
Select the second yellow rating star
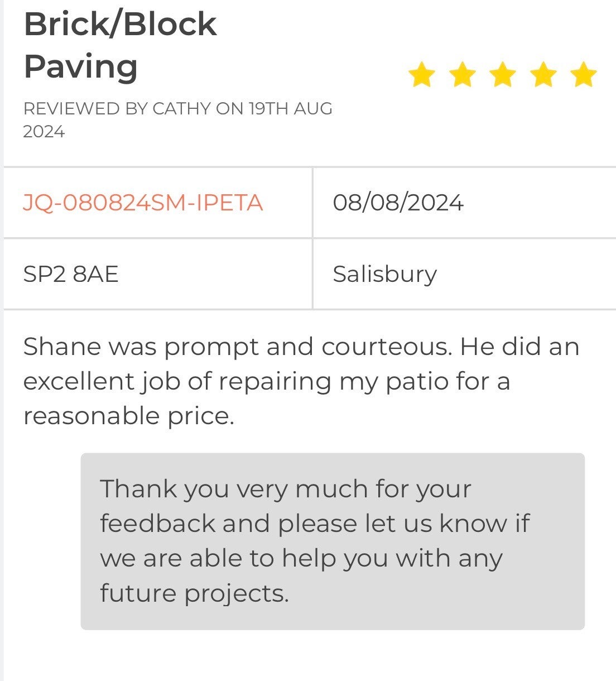click(463, 75)
